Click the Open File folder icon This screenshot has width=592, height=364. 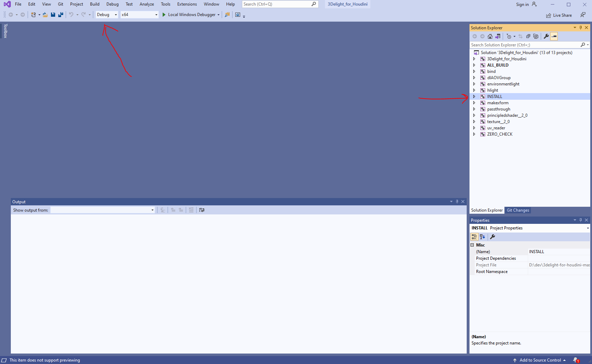point(45,15)
